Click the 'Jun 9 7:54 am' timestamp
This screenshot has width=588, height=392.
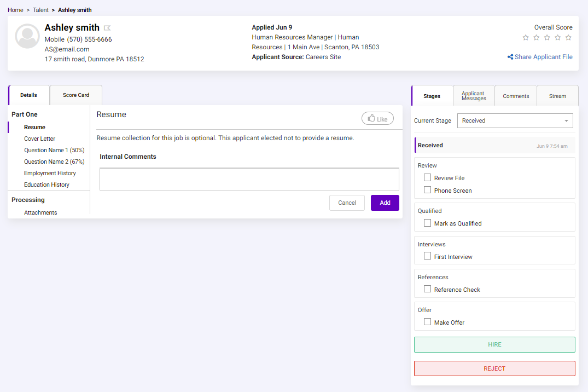point(551,146)
